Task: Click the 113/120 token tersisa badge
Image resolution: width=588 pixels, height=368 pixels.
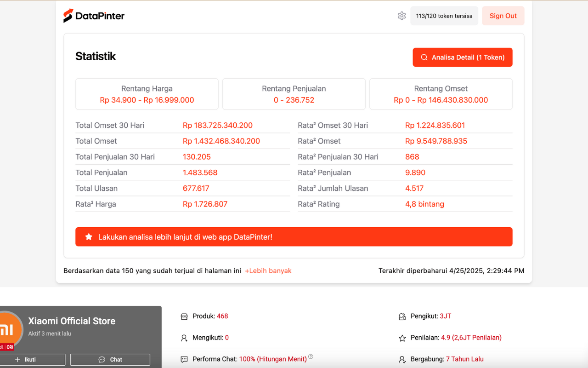Action: click(444, 16)
